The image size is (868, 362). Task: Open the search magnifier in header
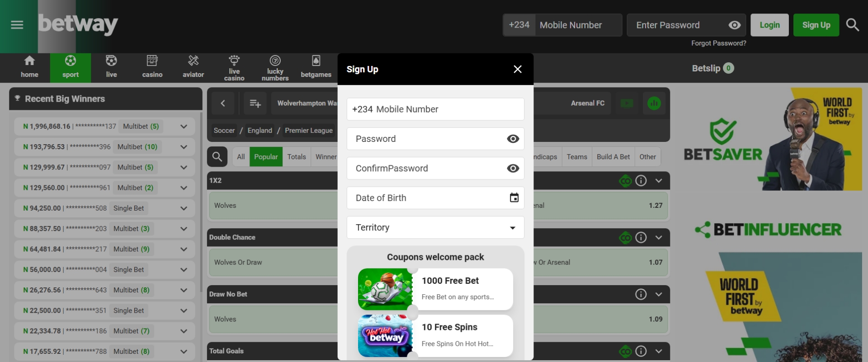tap(853, 25)
